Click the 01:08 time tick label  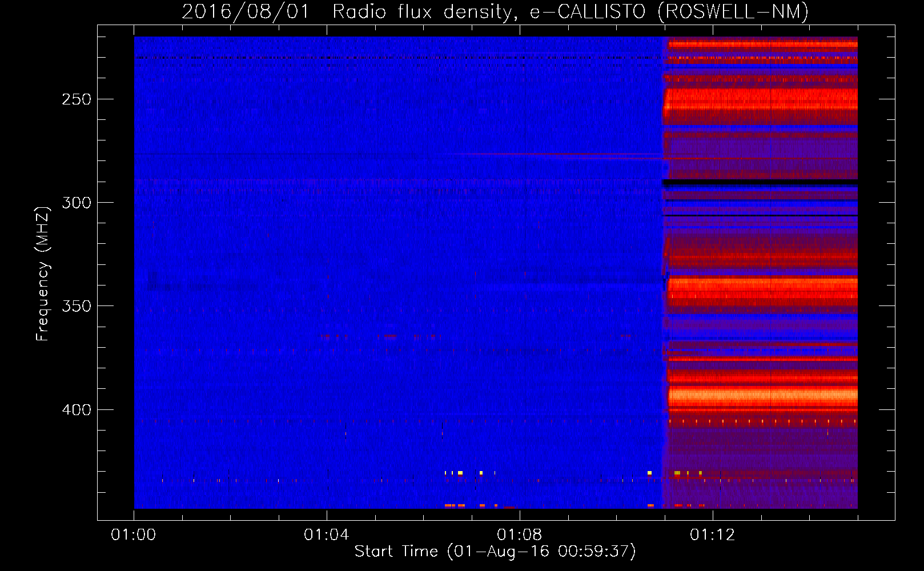click(520, 535)
